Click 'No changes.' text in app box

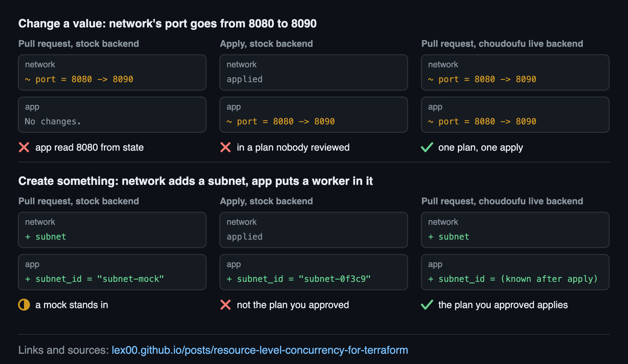tap(53, 122)
